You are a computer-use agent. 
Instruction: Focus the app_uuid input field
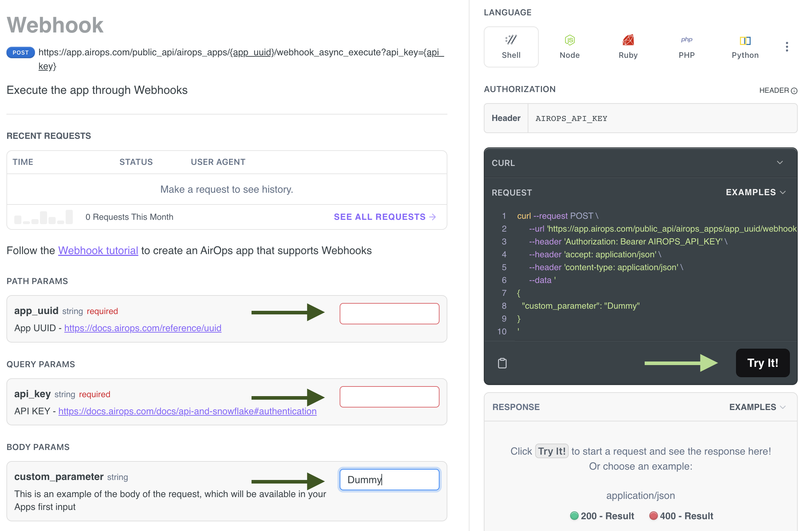(x=389, y=314)
